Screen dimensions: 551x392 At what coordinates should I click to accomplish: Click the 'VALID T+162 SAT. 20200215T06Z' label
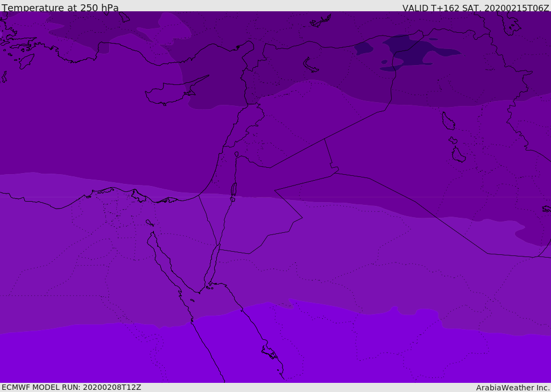[x=476, y=8]
